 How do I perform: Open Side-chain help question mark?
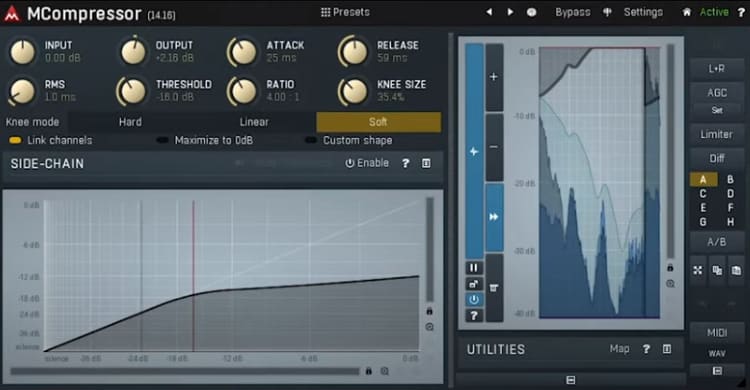(406, 163)
